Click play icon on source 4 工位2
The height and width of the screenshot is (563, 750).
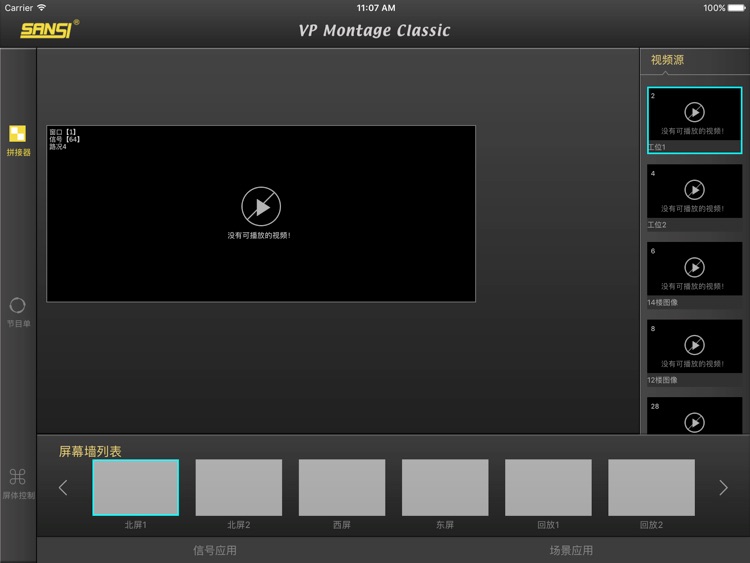point(694,190)
